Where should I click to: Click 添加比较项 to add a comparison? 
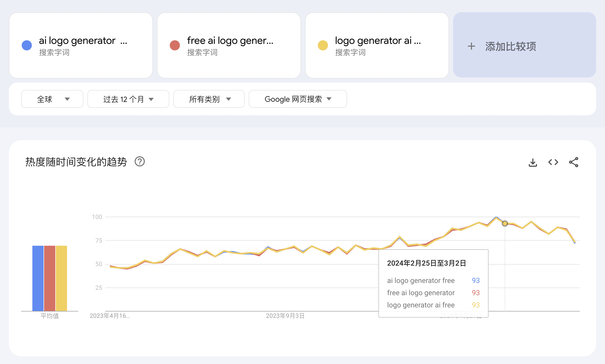524,45
